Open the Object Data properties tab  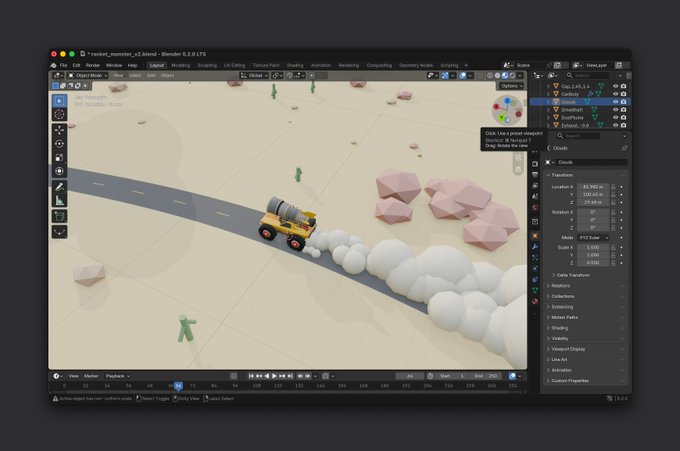coord(535,291)
